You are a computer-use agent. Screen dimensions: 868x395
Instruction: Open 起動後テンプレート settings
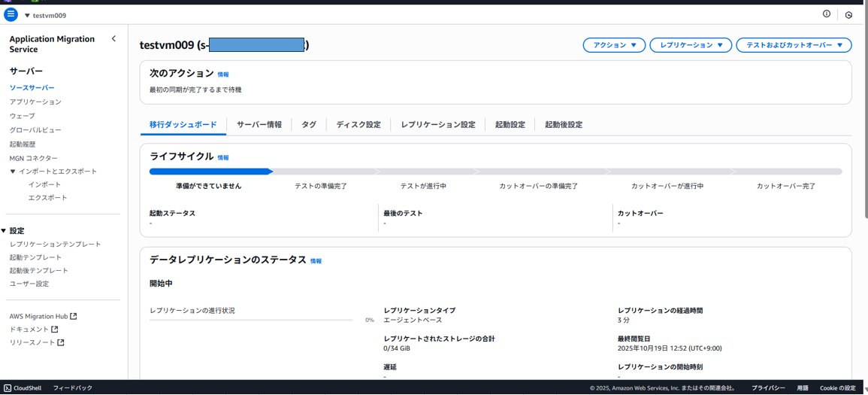pyautogui.click(x=39, y=271)
